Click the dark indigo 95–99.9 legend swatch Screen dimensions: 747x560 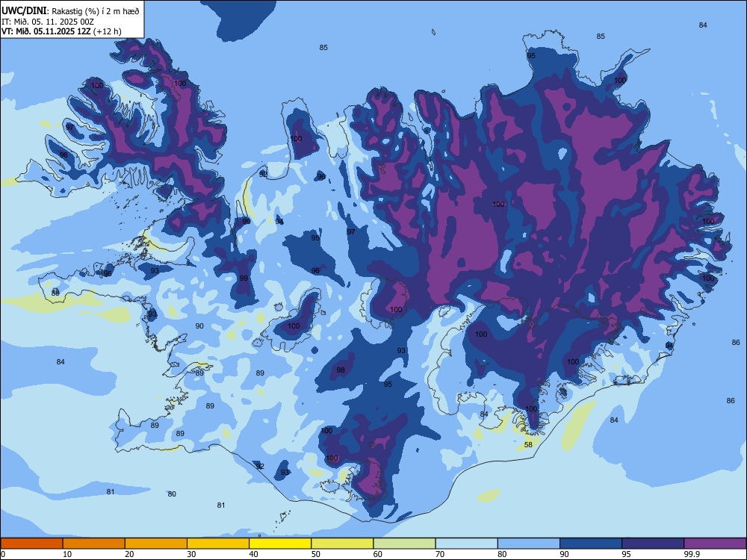653,544
